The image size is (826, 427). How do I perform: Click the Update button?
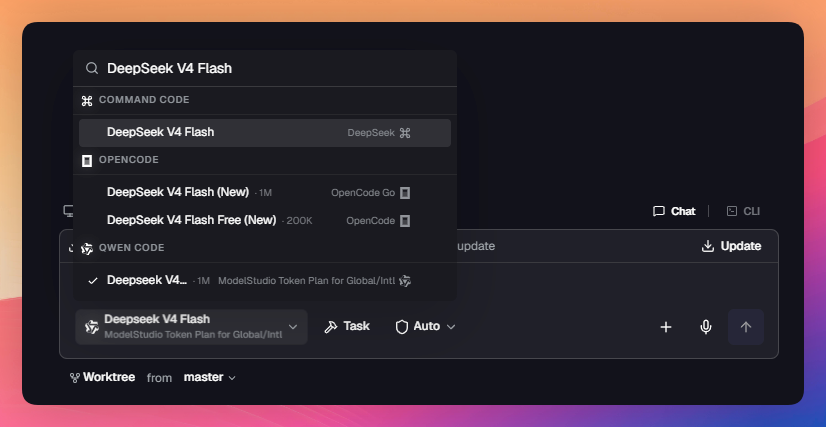732,246
